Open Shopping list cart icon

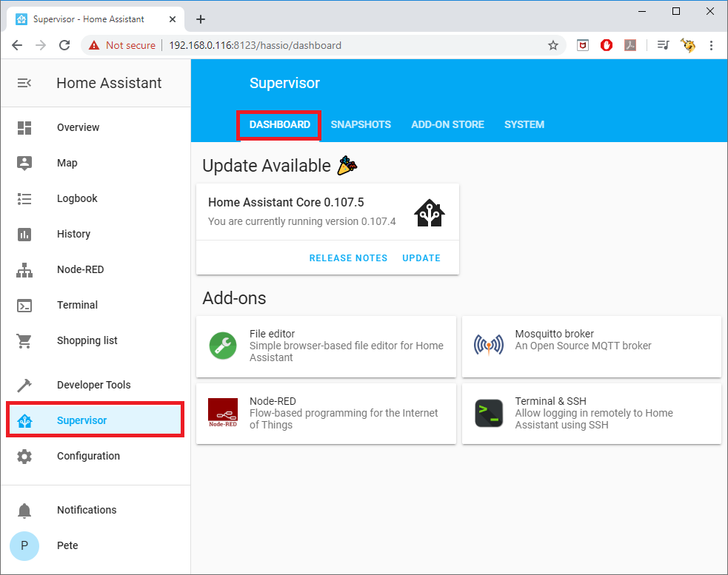point(24,341)
